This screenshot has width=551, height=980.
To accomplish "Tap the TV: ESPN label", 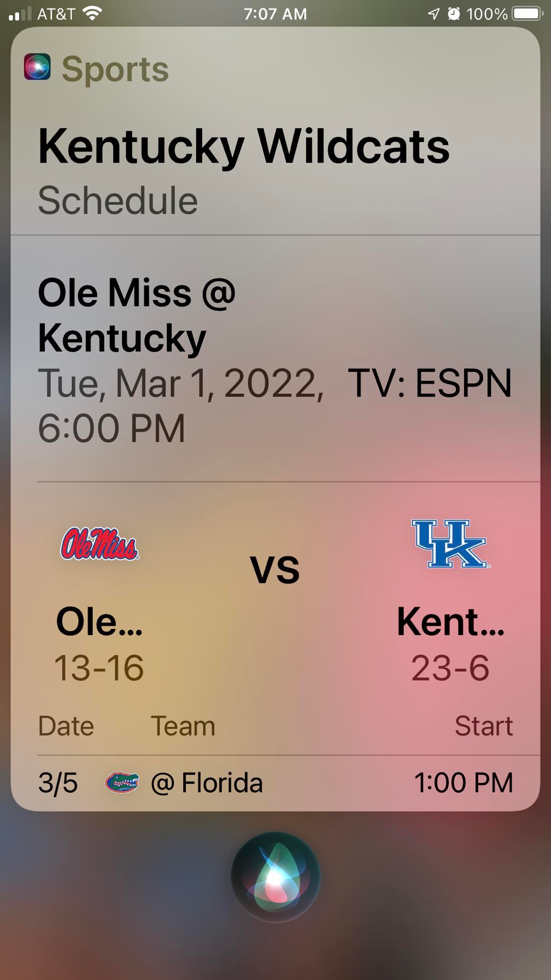I will click(x=430, y=383).
